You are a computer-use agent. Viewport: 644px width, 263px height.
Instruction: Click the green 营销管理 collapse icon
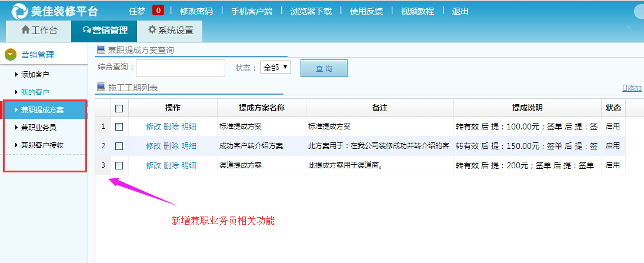click(x=10, y=55)
